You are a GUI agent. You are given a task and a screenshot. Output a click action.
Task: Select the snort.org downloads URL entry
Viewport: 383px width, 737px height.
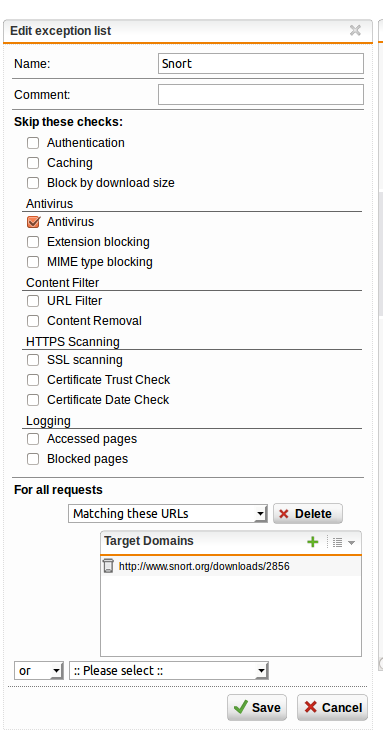point(204,566)
